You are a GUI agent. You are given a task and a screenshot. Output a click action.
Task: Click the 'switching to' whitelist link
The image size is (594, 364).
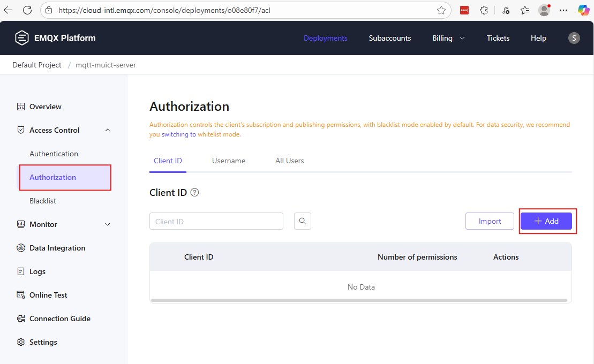pos(179,134)
